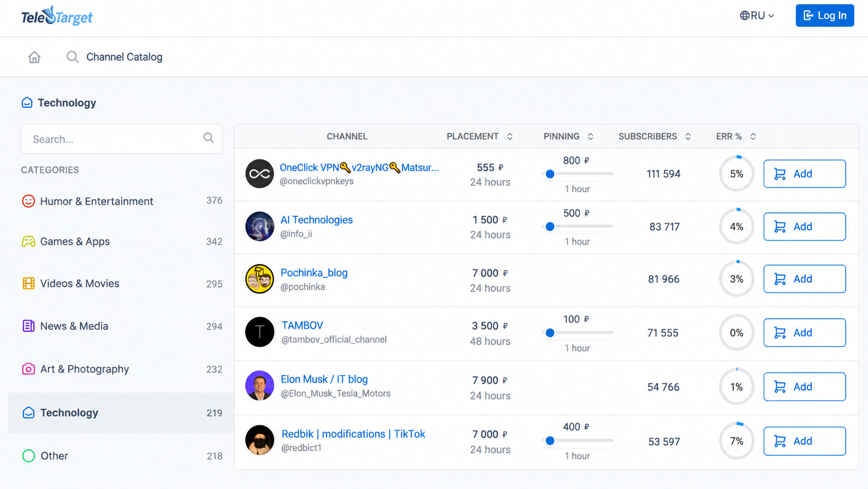Open Elon Musk / IT blog link
Viewport: 868px width, 489px height.
click(324, 379)
